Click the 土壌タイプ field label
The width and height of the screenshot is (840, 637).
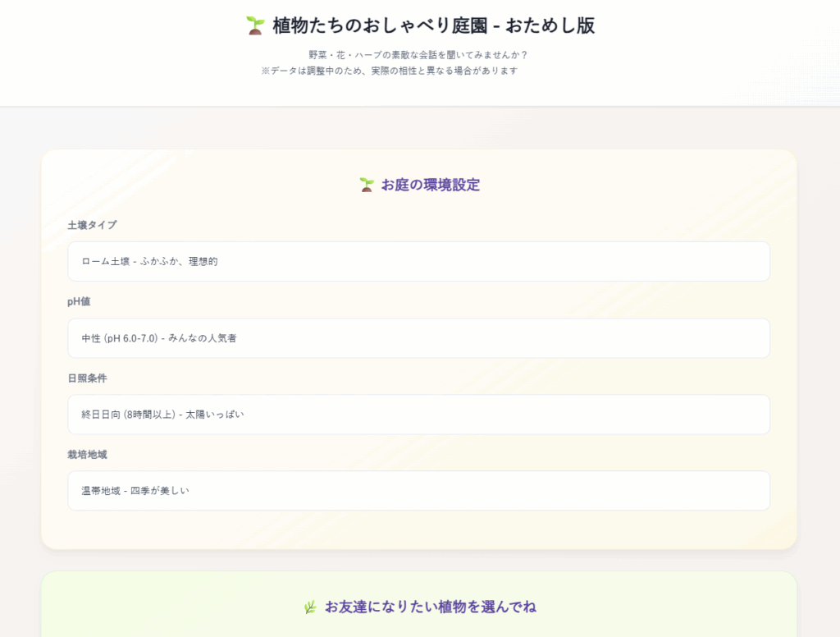(92, 225)
